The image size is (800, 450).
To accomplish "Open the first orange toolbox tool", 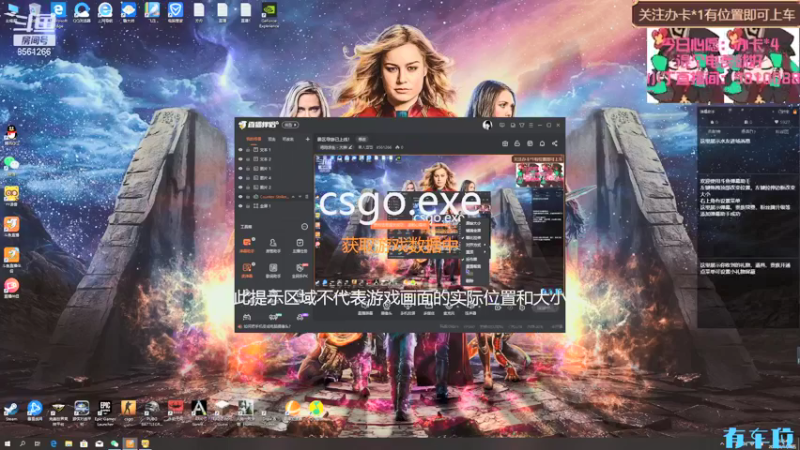I will point(247,245).
